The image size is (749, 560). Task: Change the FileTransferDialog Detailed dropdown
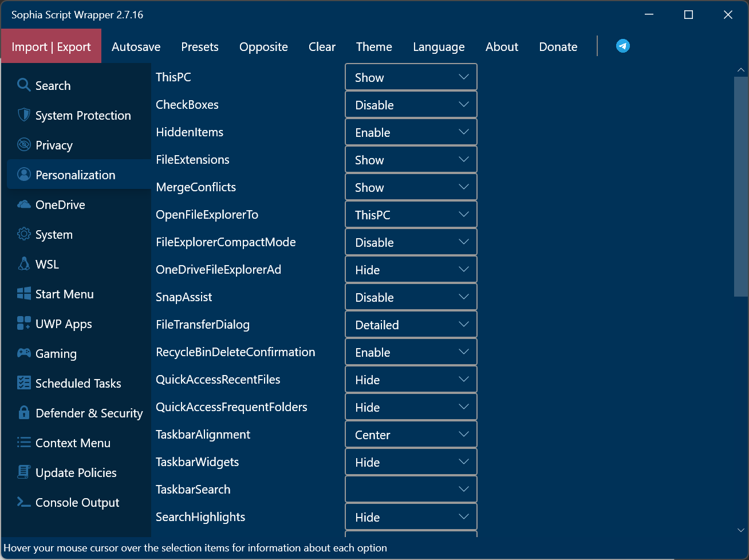411,325
